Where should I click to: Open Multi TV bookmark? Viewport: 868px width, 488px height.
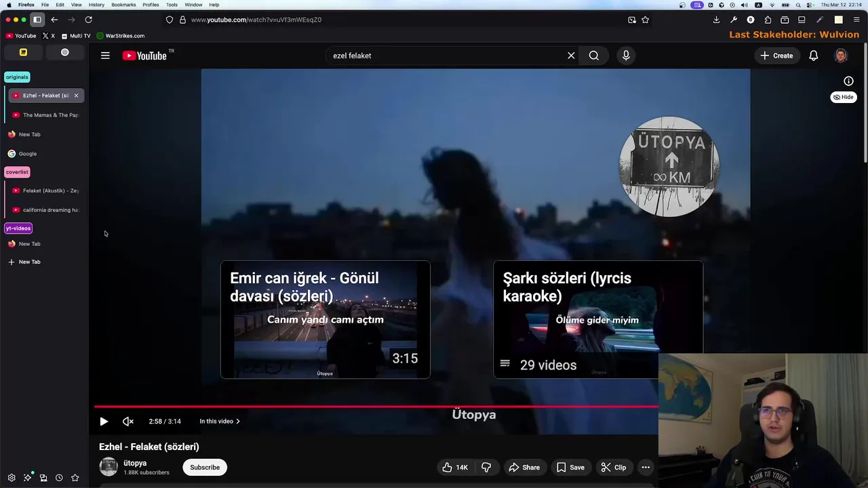click(x=76, y=35)
